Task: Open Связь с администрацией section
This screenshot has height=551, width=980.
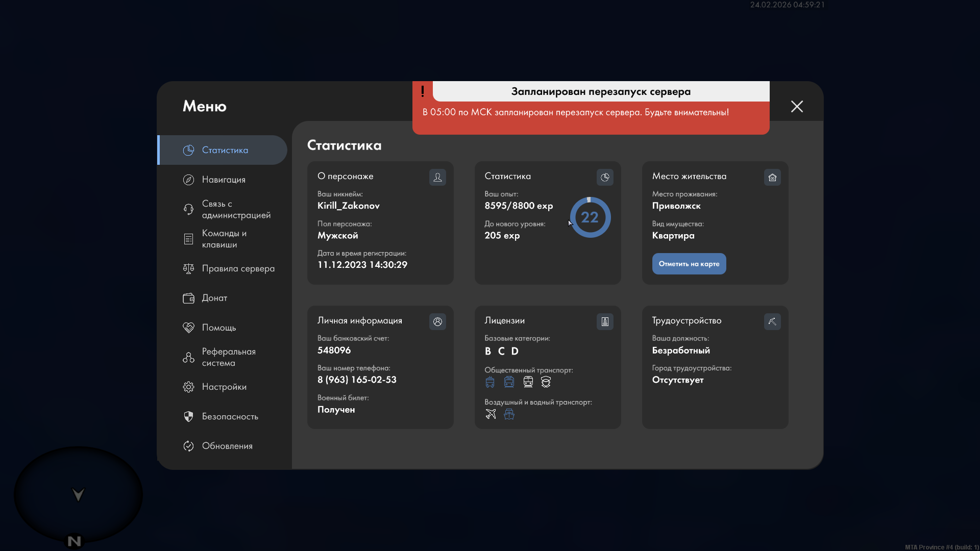Action: pos(236,209)
